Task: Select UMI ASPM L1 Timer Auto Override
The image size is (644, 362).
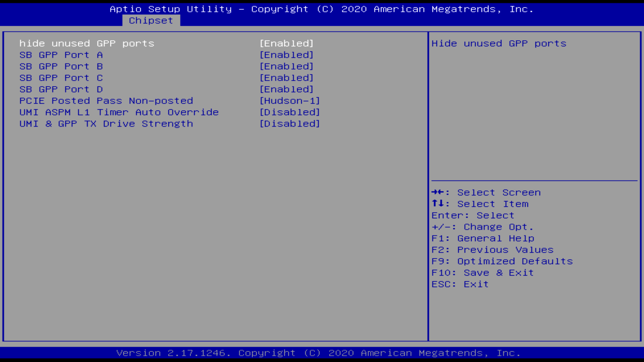Action: pyautogui.click(x=119, y=112)
